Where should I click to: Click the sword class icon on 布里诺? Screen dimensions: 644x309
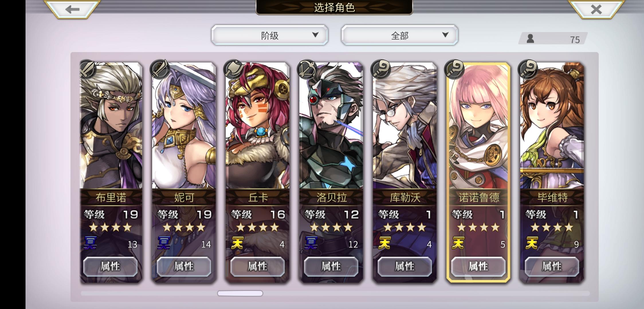(87, 69)
